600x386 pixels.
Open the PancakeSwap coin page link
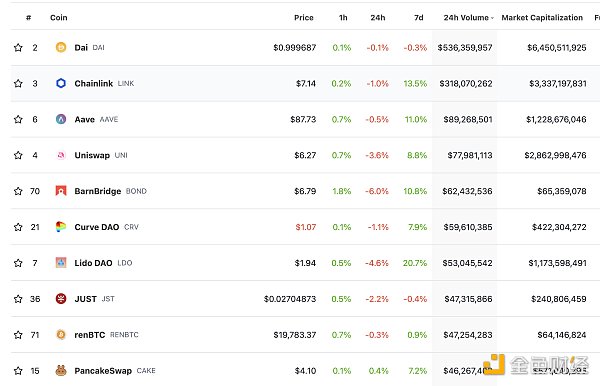(x=103, y=371)
